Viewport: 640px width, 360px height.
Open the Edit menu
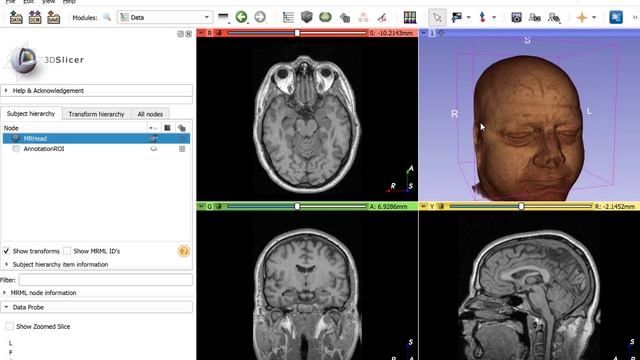click(28, 2)
